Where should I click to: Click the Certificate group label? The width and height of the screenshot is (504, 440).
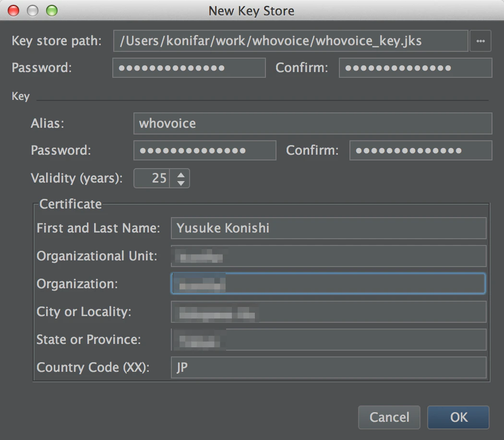pos(71,204)
